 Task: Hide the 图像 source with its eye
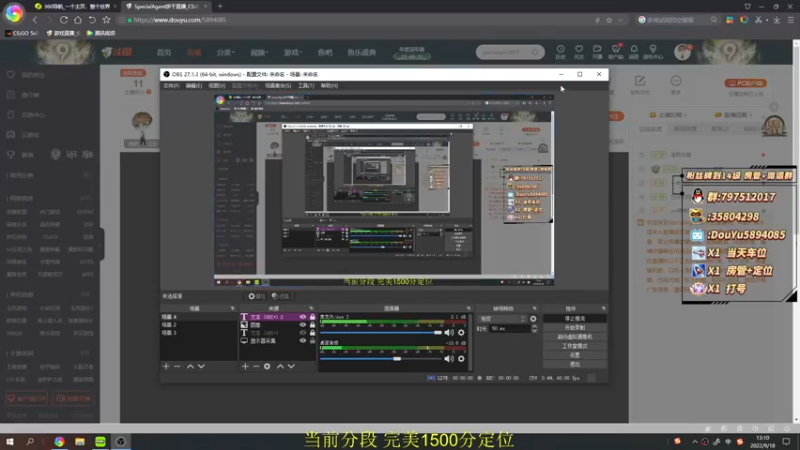[303, 324]
